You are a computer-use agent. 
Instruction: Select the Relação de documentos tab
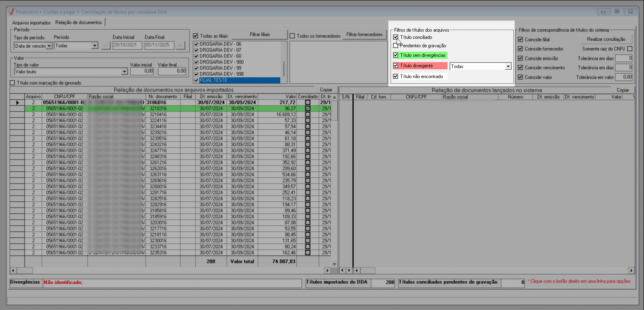(79, 22)
